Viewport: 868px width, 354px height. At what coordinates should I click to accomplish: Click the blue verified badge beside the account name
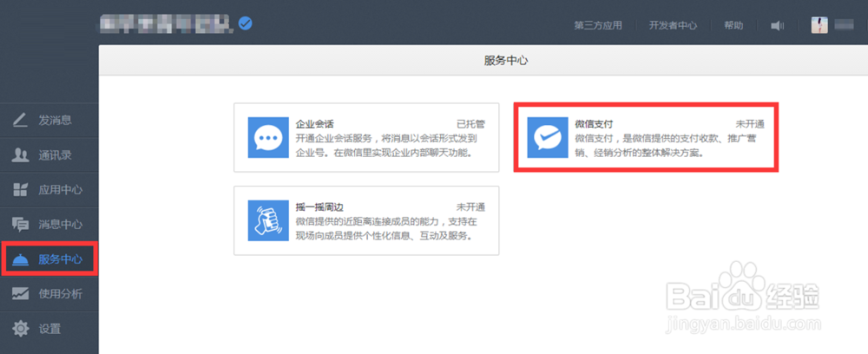click(x=246, y=23)
